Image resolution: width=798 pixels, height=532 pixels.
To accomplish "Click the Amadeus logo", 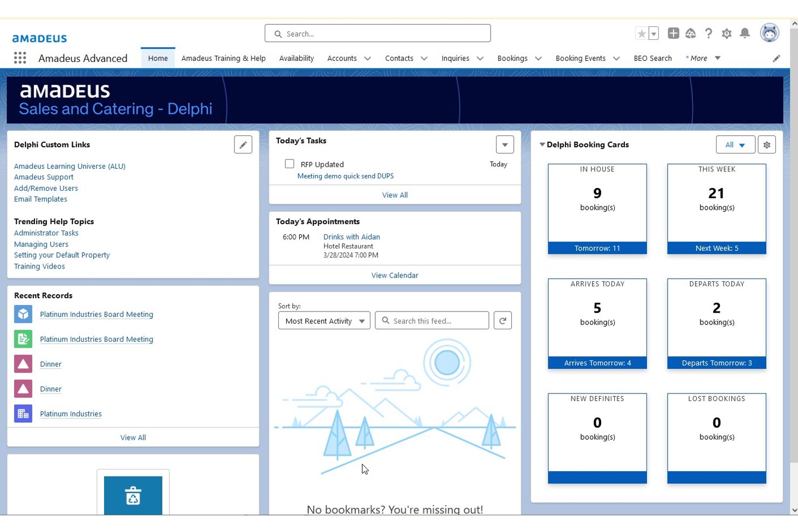I will point(40,38).
